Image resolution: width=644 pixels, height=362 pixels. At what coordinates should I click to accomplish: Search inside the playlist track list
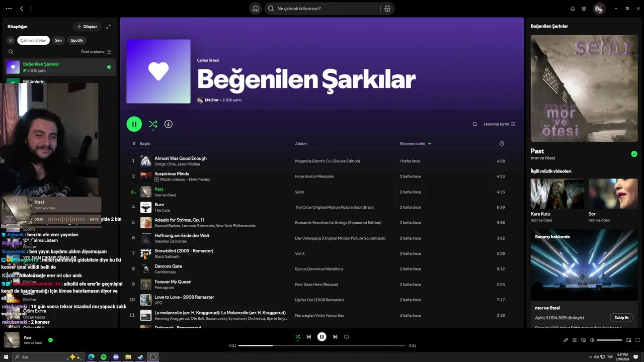[474, 124]
